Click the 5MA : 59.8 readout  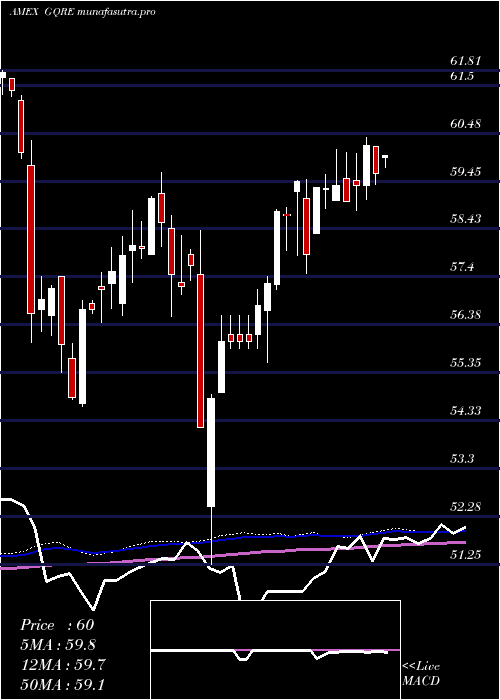[58, 644]
